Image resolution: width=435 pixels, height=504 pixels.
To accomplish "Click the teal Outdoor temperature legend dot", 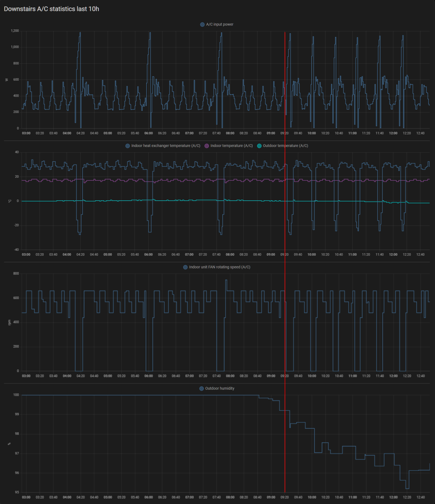I will pyautogui.click(x=259, y=146).
